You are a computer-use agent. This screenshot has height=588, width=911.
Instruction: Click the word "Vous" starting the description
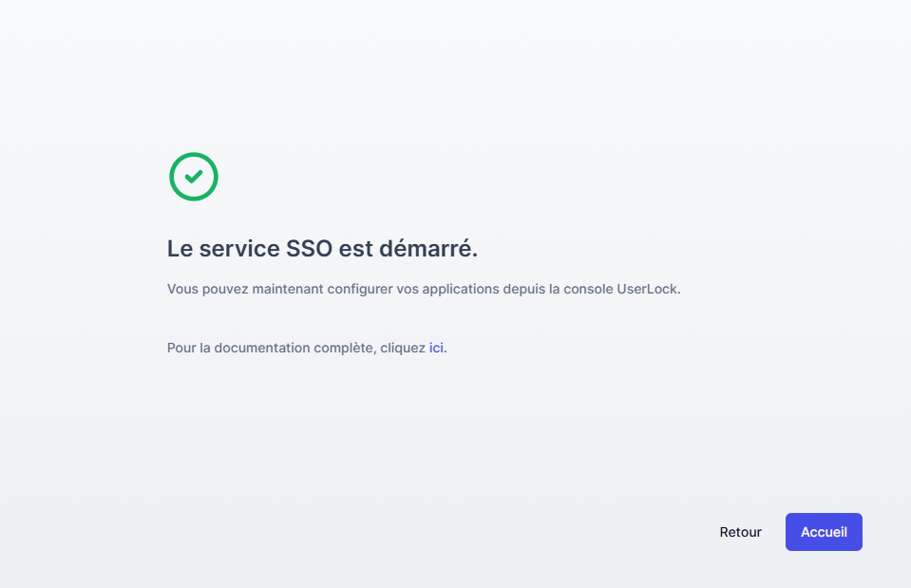click(x=182, y=289)
